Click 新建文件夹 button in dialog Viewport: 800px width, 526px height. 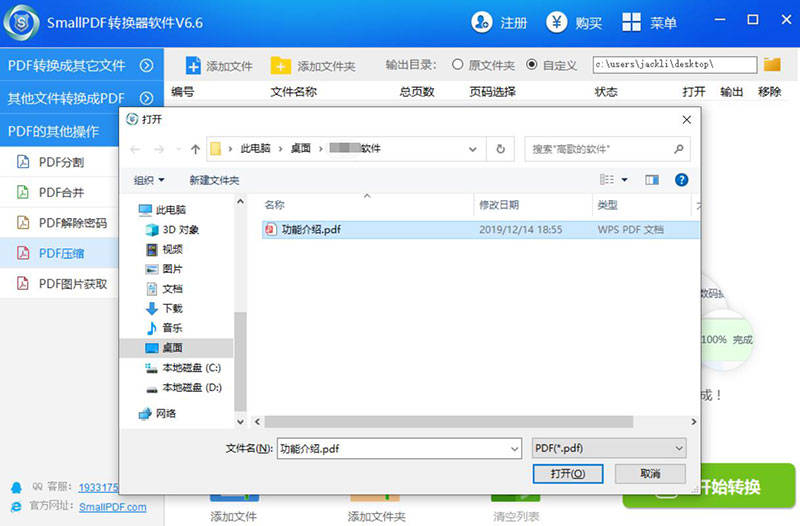pyautogui.click(x=214, y=180)
